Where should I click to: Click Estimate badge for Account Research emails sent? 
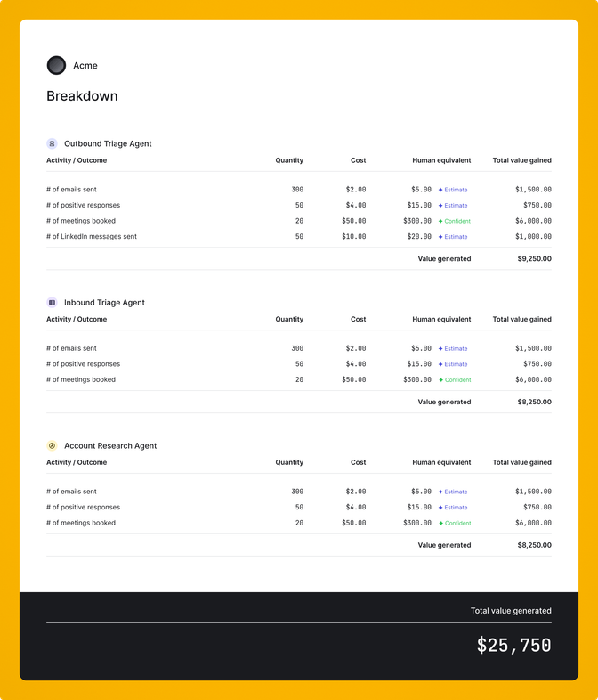pyautogui.click(x=453, y=492)
